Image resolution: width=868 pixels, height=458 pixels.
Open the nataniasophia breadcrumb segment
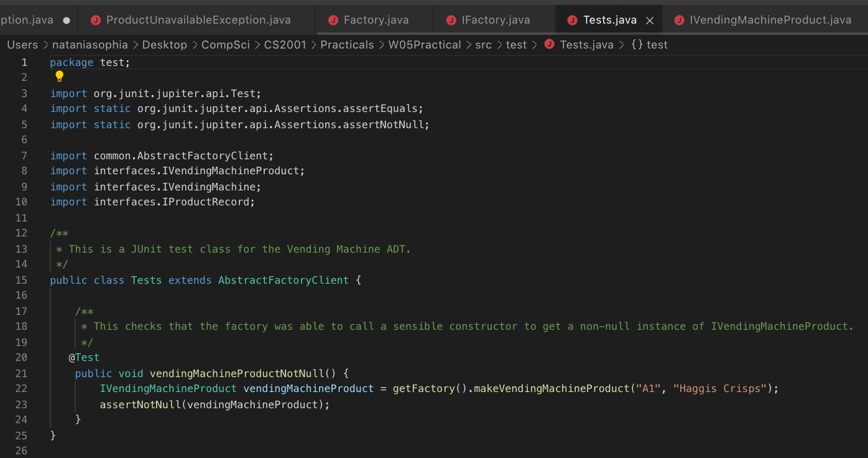click(90, 45)
